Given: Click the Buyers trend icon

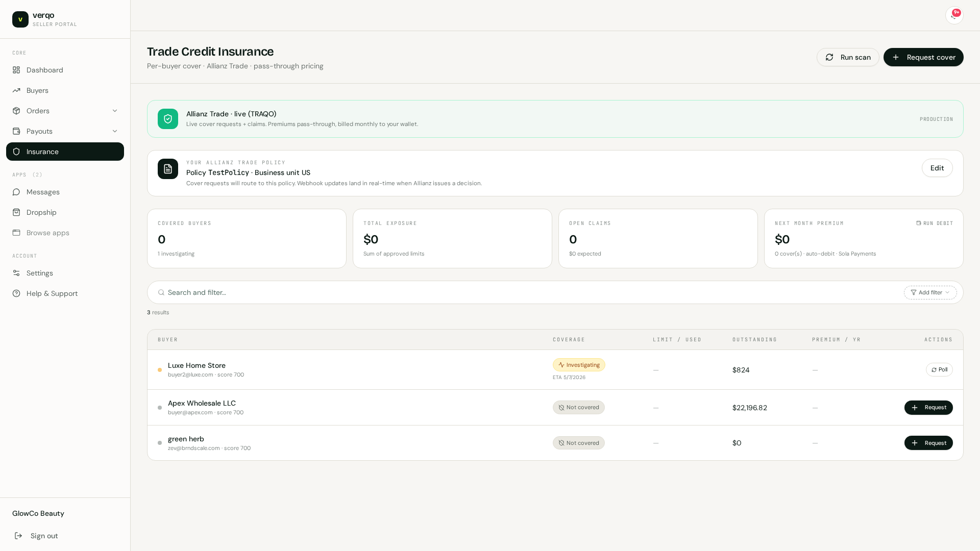Looking at the screenshot, I should pyautogui.click(x=16, y=90).
